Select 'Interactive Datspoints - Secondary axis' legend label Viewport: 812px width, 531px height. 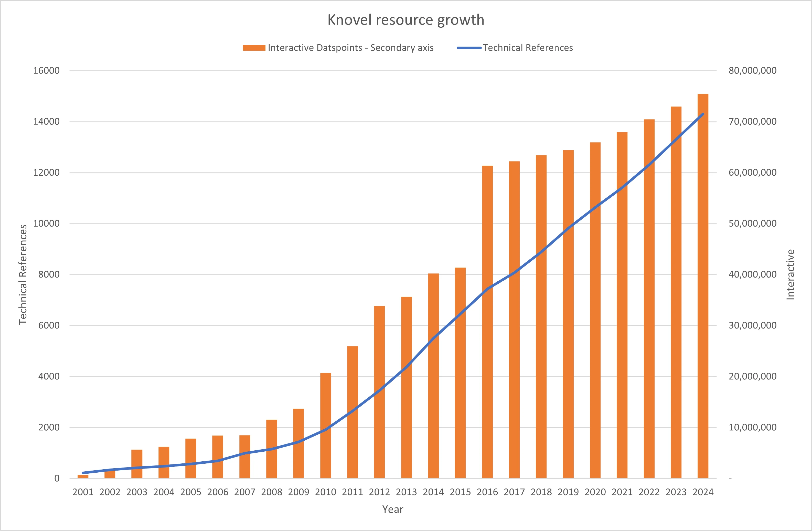351,48
